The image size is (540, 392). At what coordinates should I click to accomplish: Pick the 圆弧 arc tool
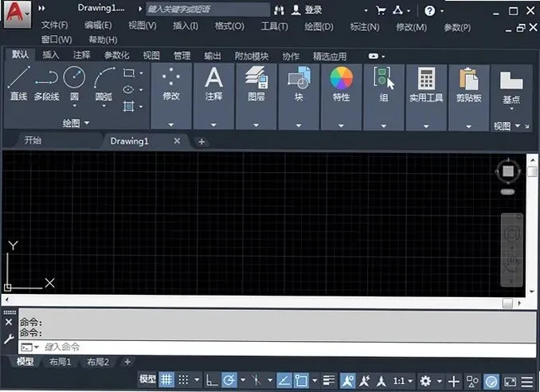coord(104,86)
